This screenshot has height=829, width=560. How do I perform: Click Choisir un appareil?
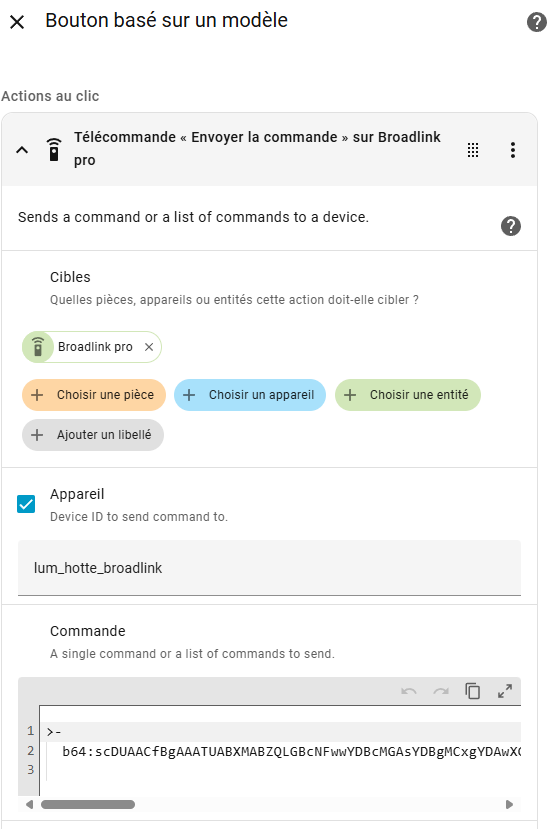[x=250, y=395]
